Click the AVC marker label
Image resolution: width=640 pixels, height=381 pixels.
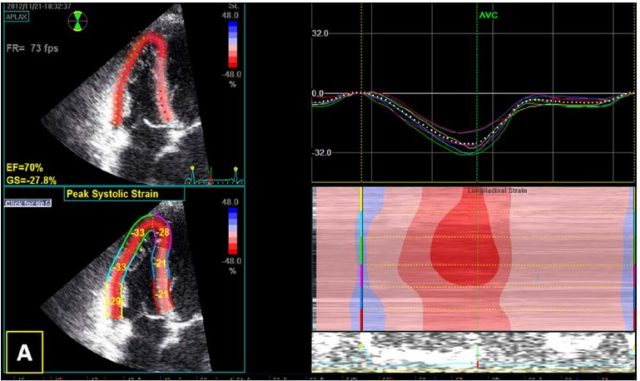488,16
